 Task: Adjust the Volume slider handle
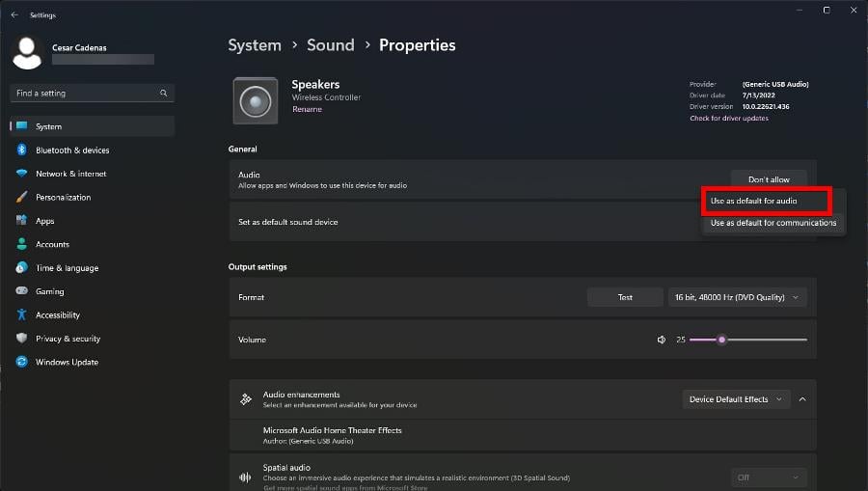coord(721,340)
